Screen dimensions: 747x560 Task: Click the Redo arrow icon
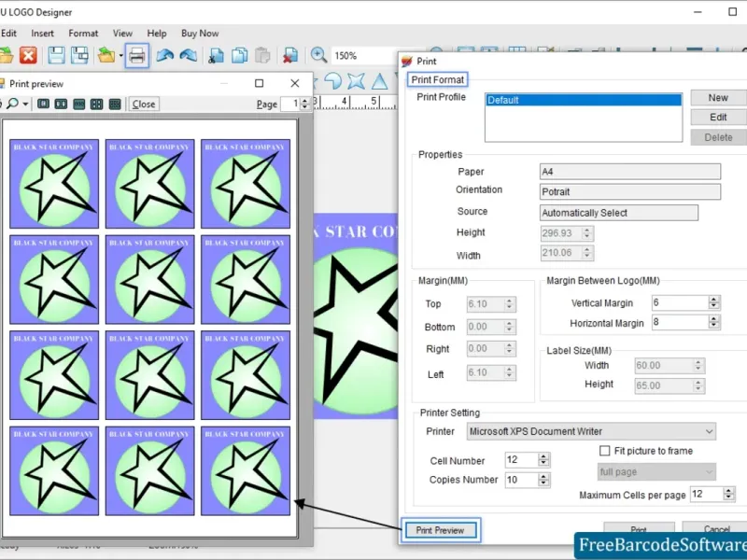(189, 56)
